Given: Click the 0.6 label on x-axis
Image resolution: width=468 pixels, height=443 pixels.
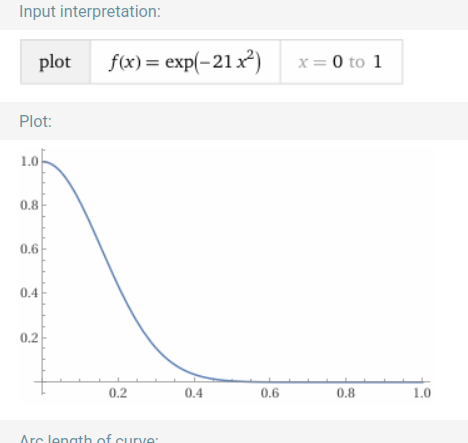Looking at the screenshot, I should [x=270, y=393].
